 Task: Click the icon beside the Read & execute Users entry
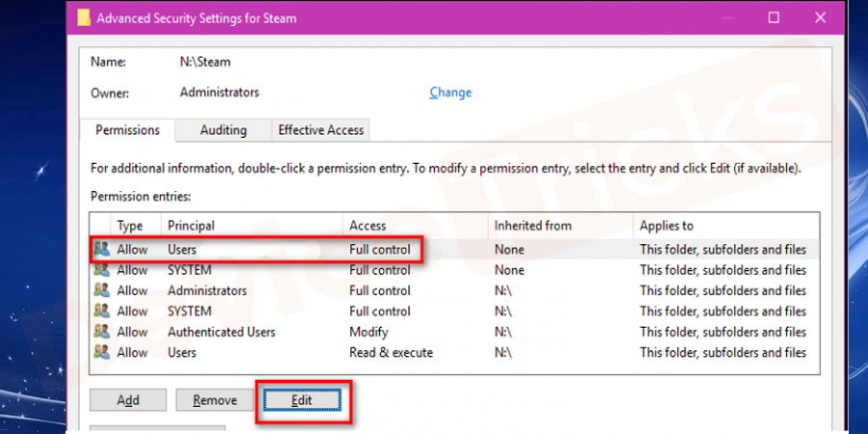101,353
